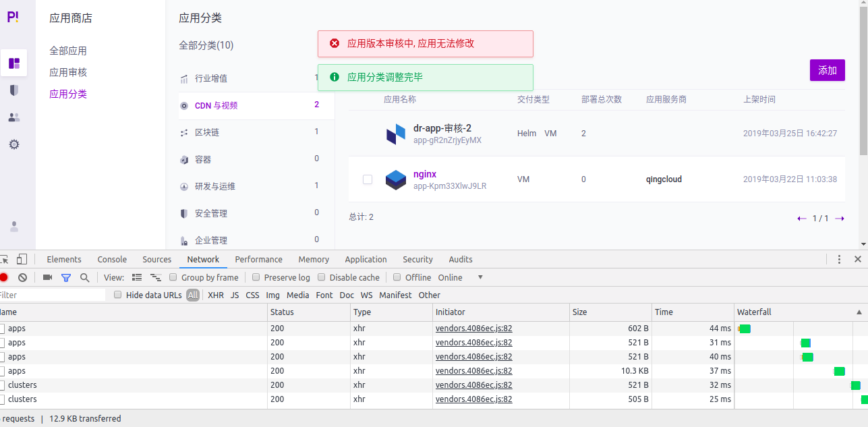Go to next page with right arrow
Image resolution: width=868 pixels, height=427 pixels.
coord(839,218)
